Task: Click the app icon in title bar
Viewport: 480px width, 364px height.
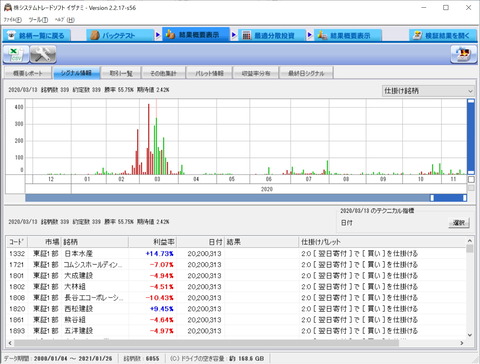Action: 7,8
